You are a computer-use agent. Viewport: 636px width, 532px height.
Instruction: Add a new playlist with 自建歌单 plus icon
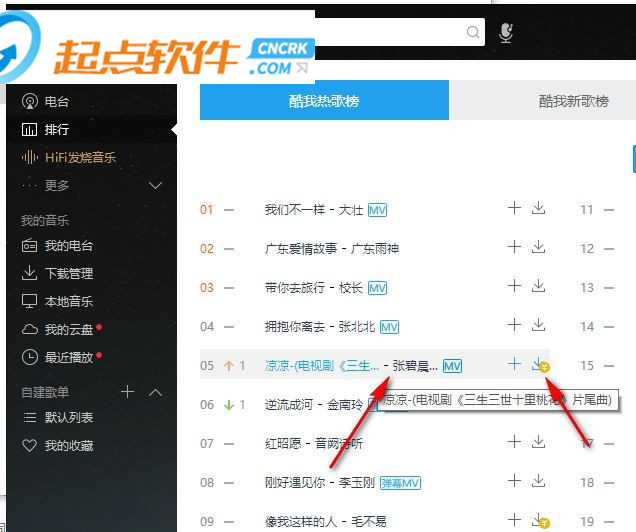tap(127, 392)
